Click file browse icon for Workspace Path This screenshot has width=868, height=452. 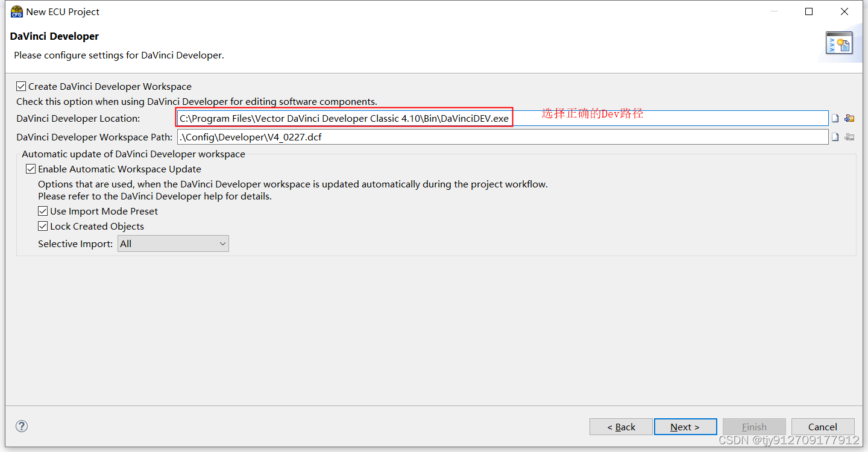[835, 137]
